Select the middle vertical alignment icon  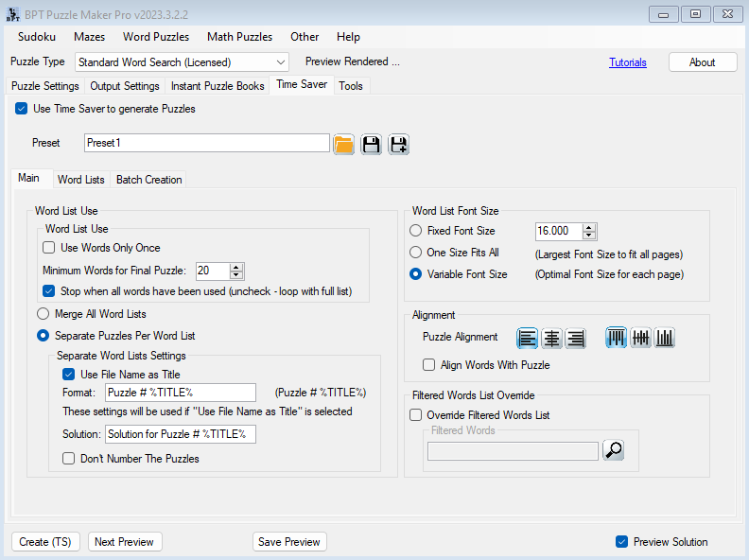(x=640, y=338)
